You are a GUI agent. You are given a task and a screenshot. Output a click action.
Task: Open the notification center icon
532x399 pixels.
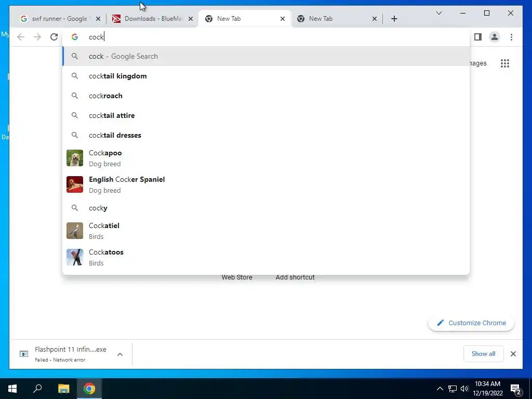pos(516,389)
